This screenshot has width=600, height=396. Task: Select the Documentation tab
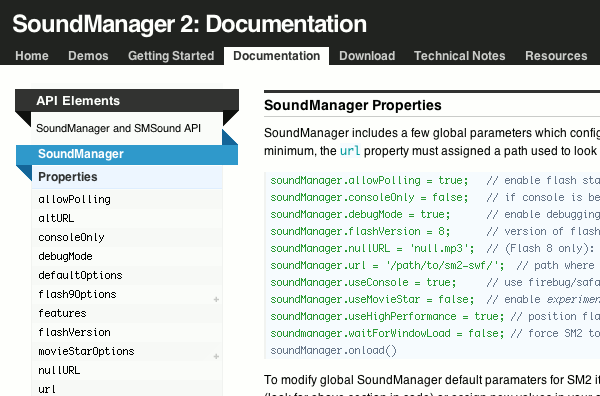click(x=276, y=56)
